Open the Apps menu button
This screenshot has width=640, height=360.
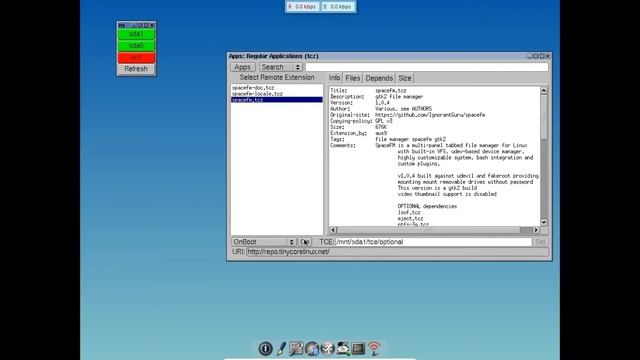pyautogui.click(x=242, y=67)
